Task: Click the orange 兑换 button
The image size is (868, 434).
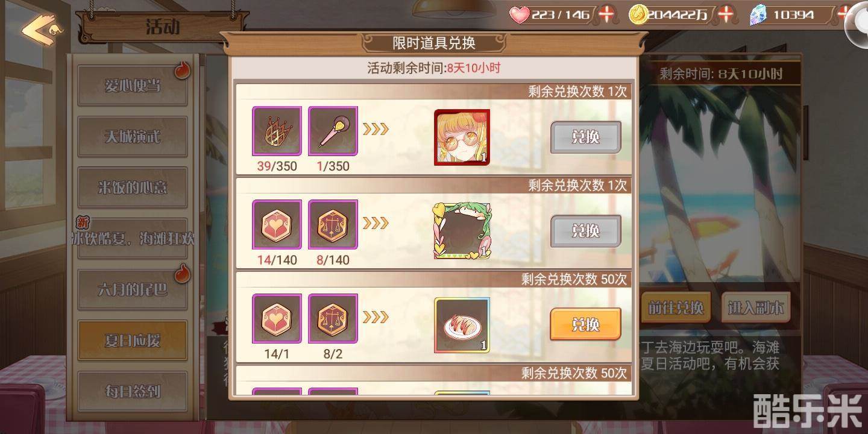Action: 585,324
